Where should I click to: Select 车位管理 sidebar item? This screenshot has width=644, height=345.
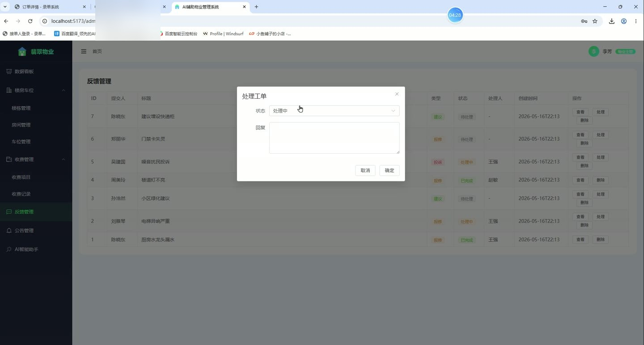36,142
